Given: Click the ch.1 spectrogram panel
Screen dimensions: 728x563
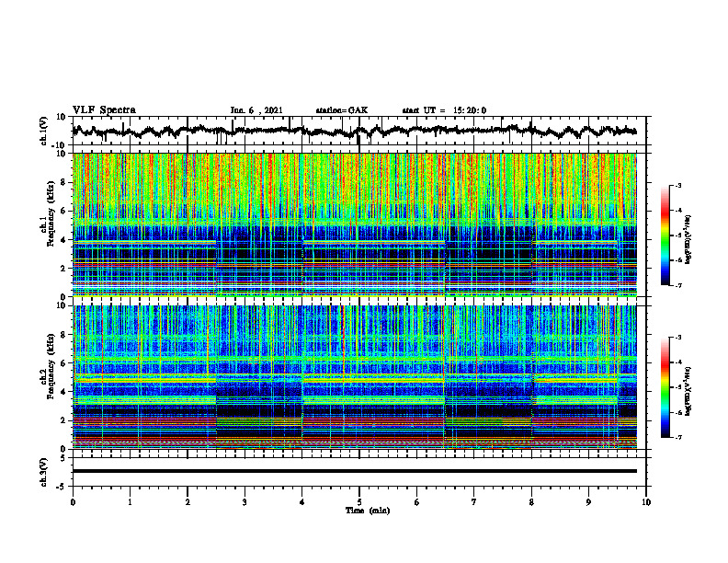Looking at the screenshot, I should [354, 224].
